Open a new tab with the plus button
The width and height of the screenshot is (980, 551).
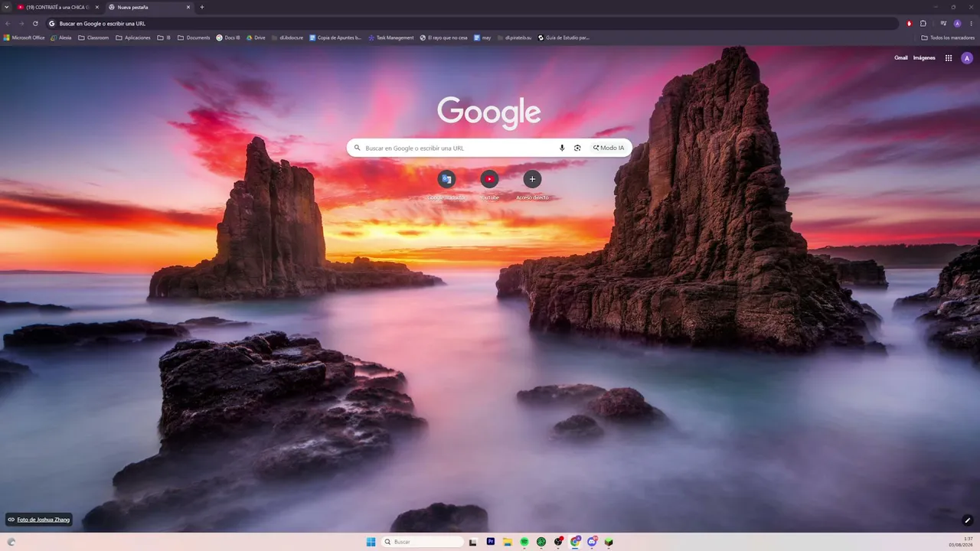[x=202, y=7]
